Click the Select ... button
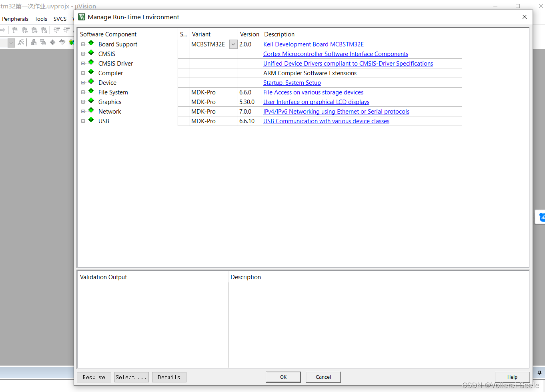Viewport: 545px width, 392px height. click(131, 377)
